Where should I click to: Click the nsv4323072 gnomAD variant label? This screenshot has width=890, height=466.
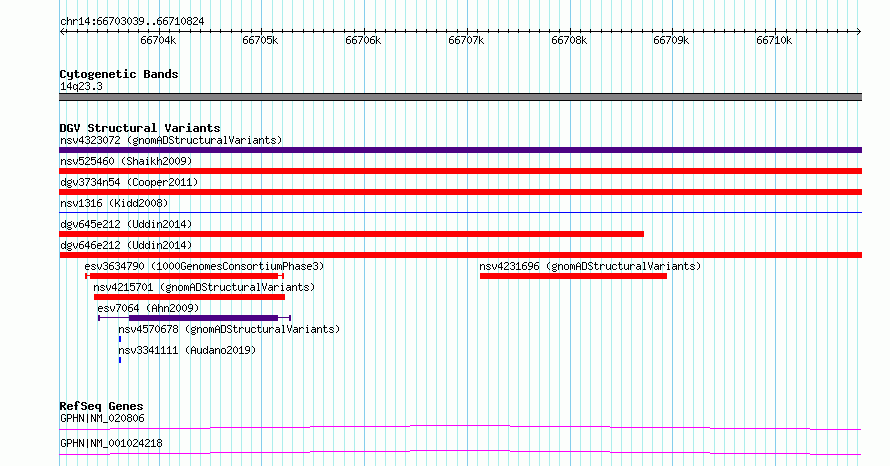pyautogui.click(x=171, y=140)
